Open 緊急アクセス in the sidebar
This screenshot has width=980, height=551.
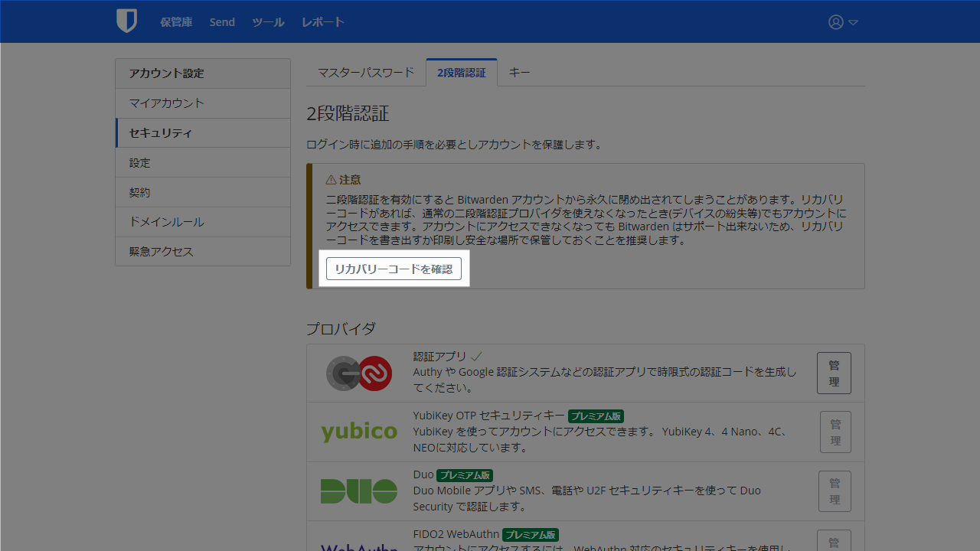click(x=203, y=252)
